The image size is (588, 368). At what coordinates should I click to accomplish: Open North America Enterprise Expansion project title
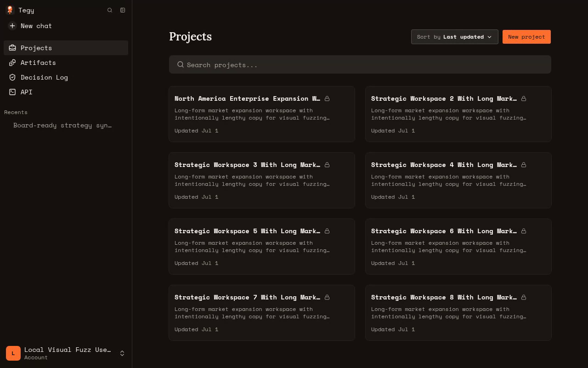pyautogui.click(x=248, y=98)
